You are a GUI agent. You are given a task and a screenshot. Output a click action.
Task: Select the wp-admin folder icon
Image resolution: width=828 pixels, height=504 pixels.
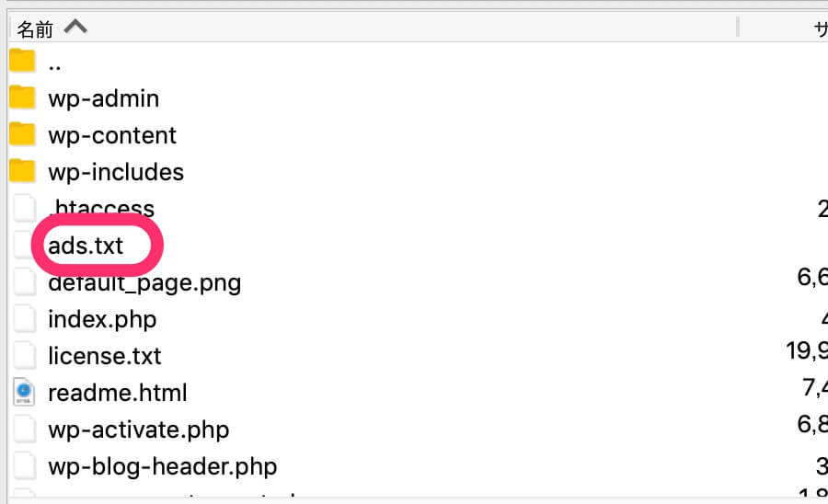click(x=22, y=97)
